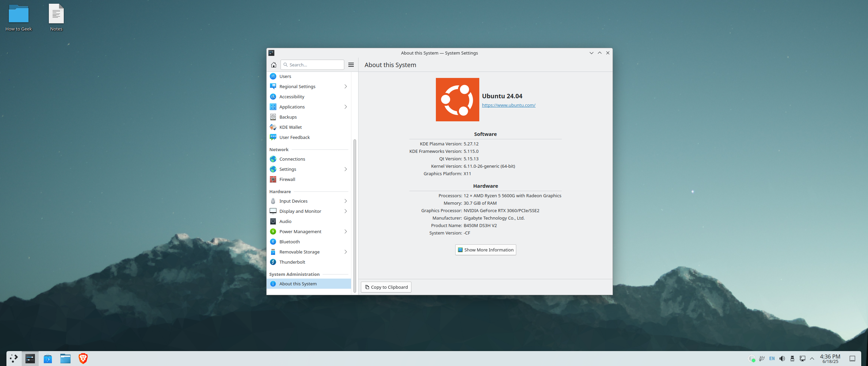Open the application launcher in the taskbar
Viewport: 868px width, 366px height.
tap(14, 359)
